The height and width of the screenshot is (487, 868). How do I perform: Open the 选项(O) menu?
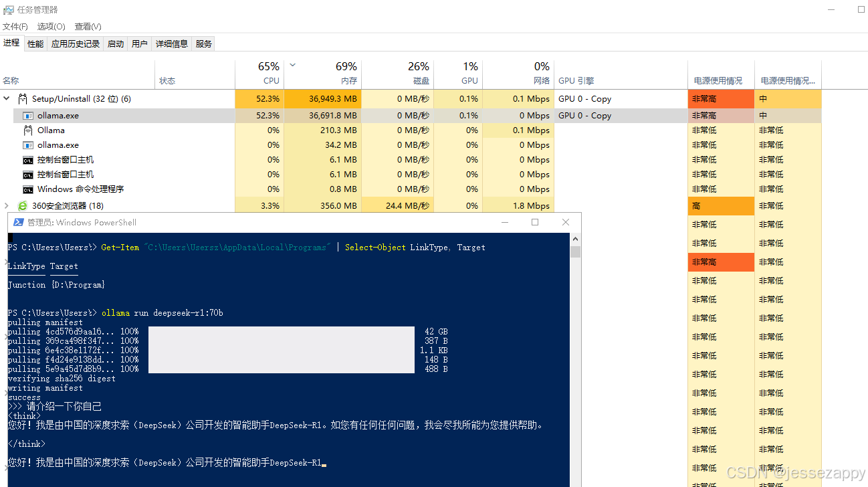(x=51, y=26)
